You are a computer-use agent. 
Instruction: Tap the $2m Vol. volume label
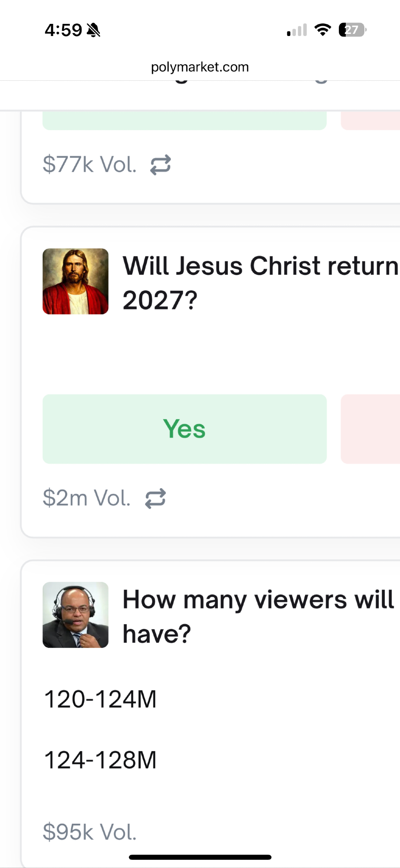pos(87,498)
